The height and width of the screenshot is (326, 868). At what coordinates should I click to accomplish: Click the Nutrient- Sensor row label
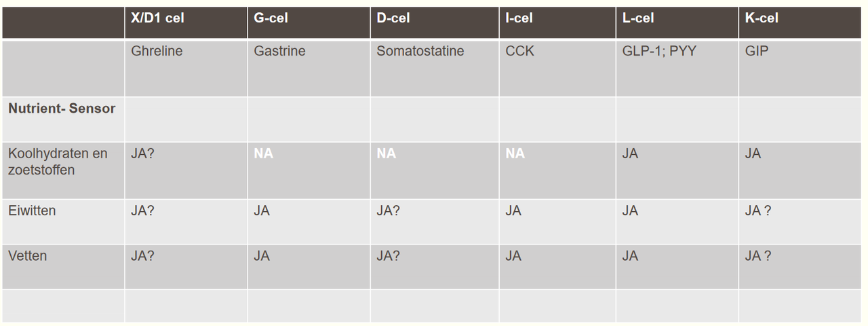tap(62, 109)
